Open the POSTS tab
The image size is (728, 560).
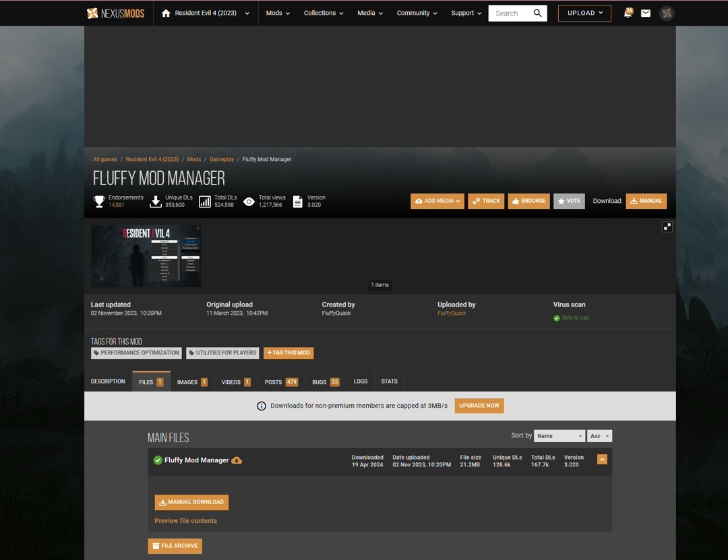(281, 381)
